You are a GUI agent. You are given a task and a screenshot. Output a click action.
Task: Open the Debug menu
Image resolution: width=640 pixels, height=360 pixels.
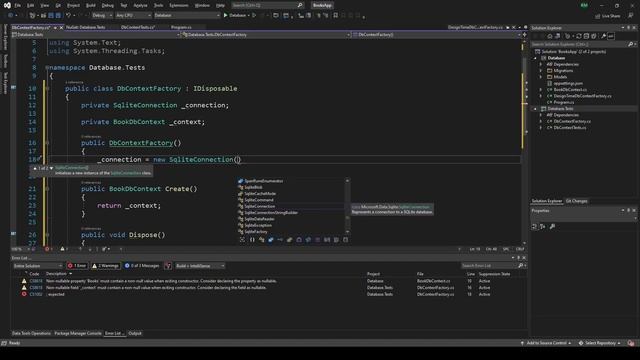(108, 5)
